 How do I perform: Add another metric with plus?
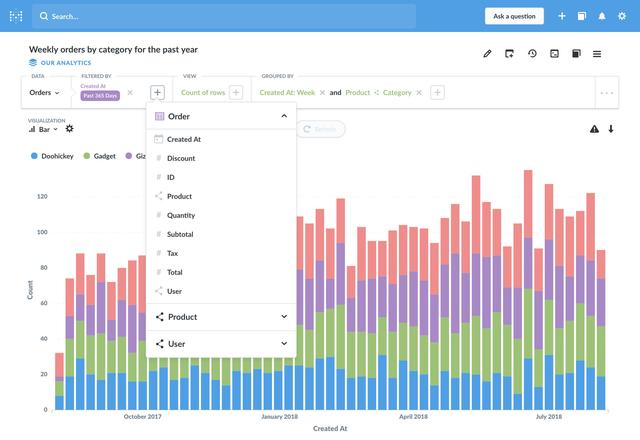click(x=236, y=93)
